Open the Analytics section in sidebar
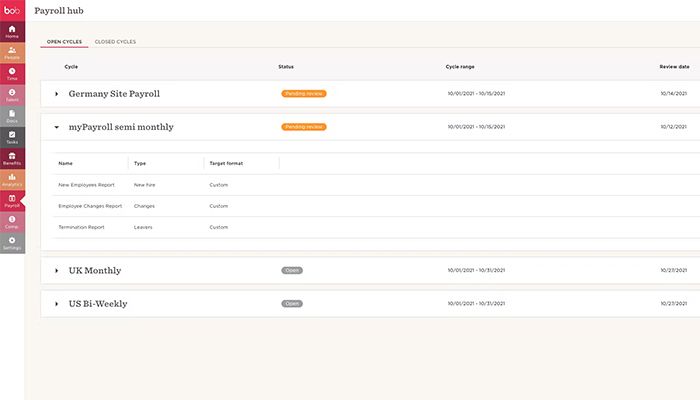700x400 pixels. click(12, 180)
